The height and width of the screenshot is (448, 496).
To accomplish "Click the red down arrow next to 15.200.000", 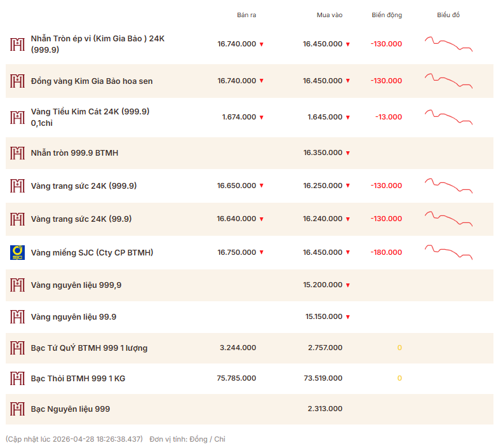I will coord(347,286).
